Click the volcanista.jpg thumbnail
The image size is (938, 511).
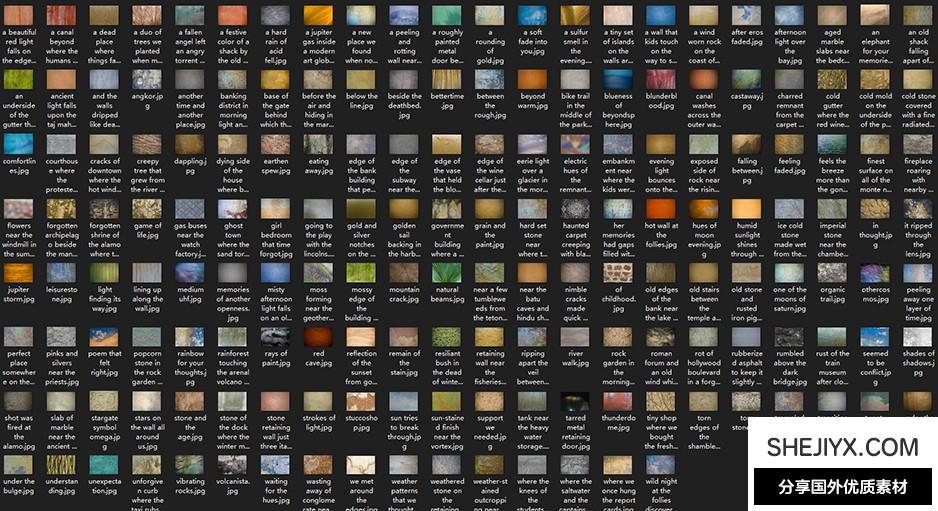click(x=233, y=465)
